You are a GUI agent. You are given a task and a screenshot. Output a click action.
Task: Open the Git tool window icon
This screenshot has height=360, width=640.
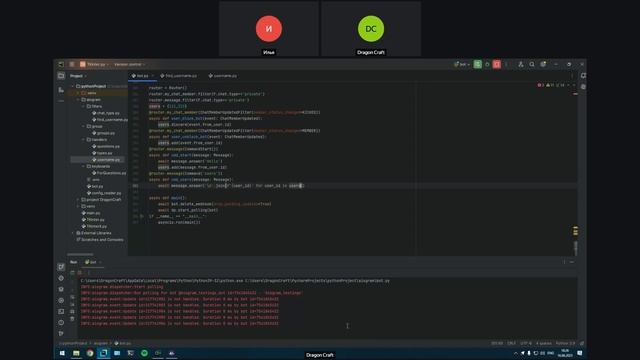pyautogui.click(x=61, y=333)
